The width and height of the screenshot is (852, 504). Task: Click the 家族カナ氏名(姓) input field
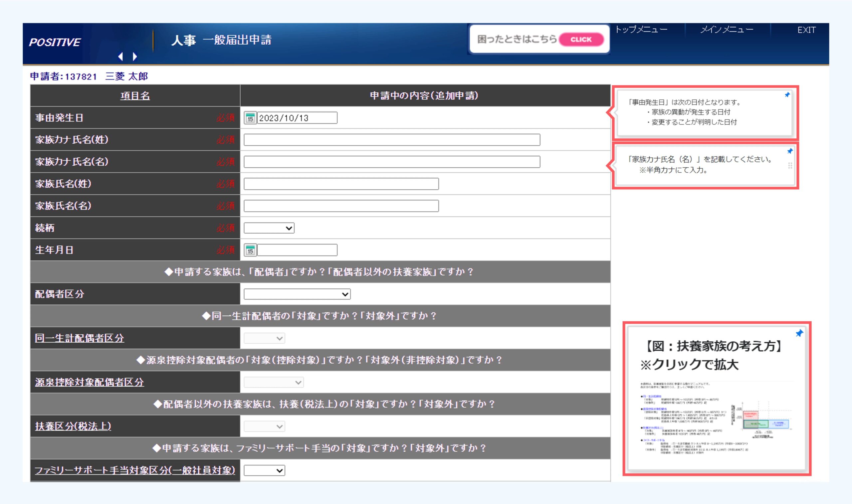pyautogui.click(x=392, y=140)
